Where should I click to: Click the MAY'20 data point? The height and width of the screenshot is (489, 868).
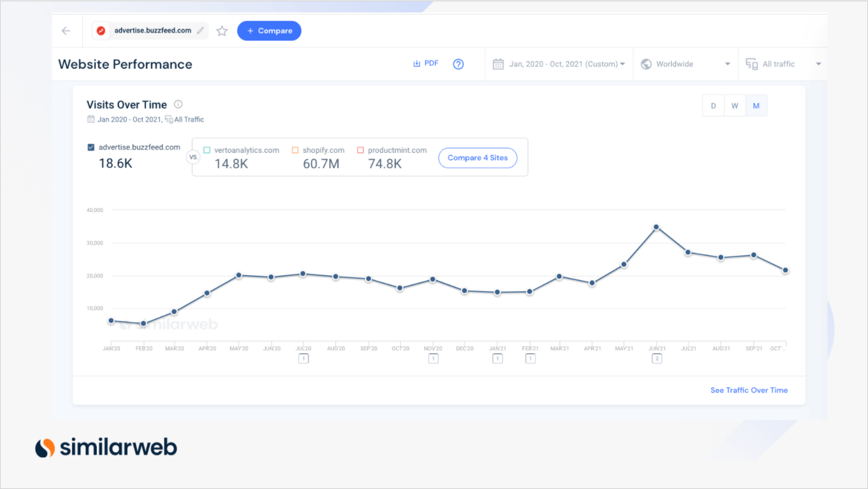[x=239, y=275]
